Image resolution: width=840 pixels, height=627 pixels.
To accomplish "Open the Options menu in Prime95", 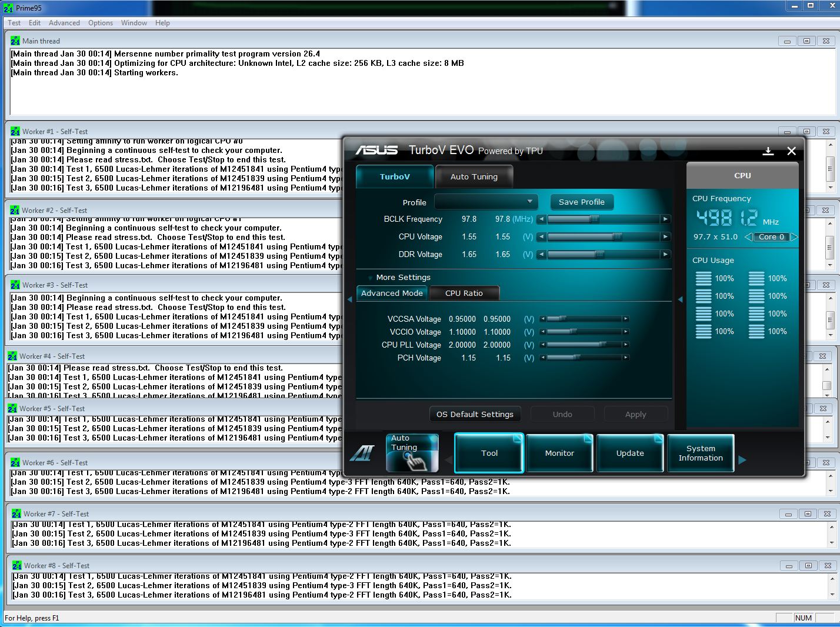I will pyautogui.click(x=101, y=23).
